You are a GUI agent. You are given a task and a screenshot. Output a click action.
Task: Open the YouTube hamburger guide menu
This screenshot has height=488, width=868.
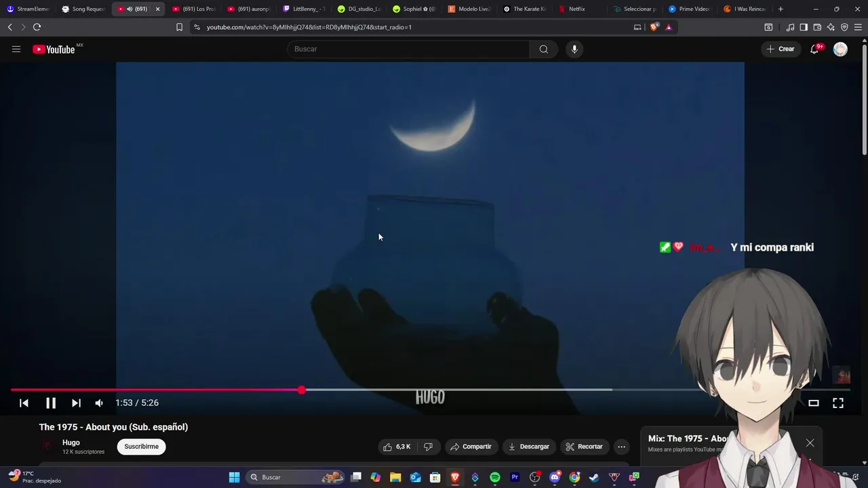click(x=16, y=49)
